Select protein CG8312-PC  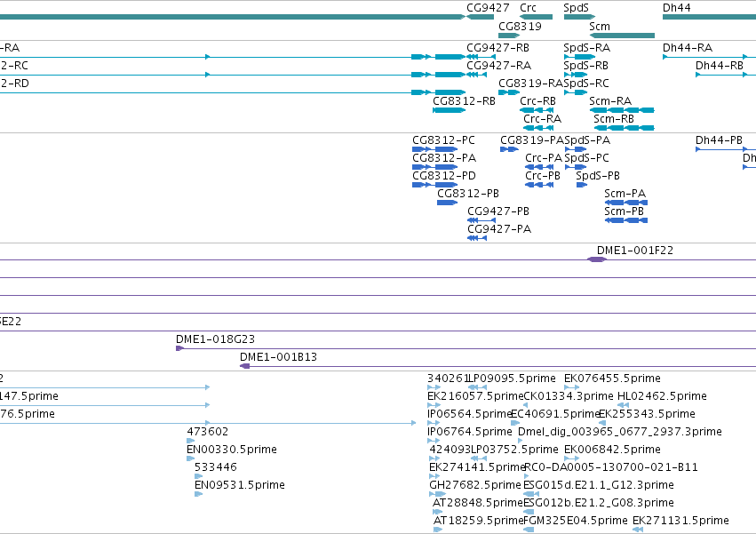tap(443, 140)
